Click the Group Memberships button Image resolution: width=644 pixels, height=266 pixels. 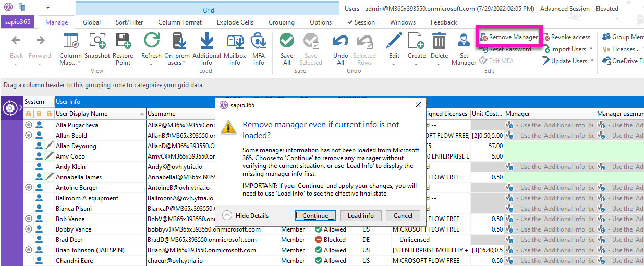coord(623,37)
